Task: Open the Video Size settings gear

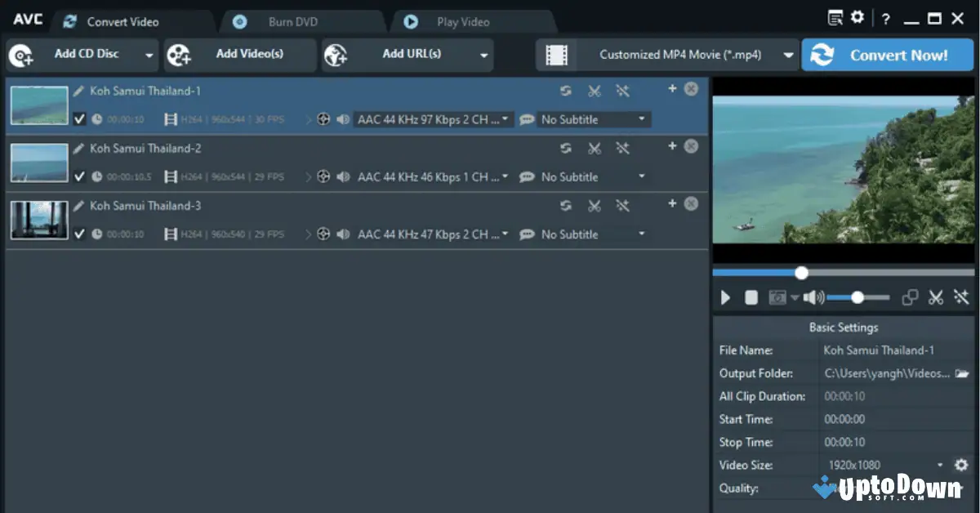Action: tap(961, 464)
